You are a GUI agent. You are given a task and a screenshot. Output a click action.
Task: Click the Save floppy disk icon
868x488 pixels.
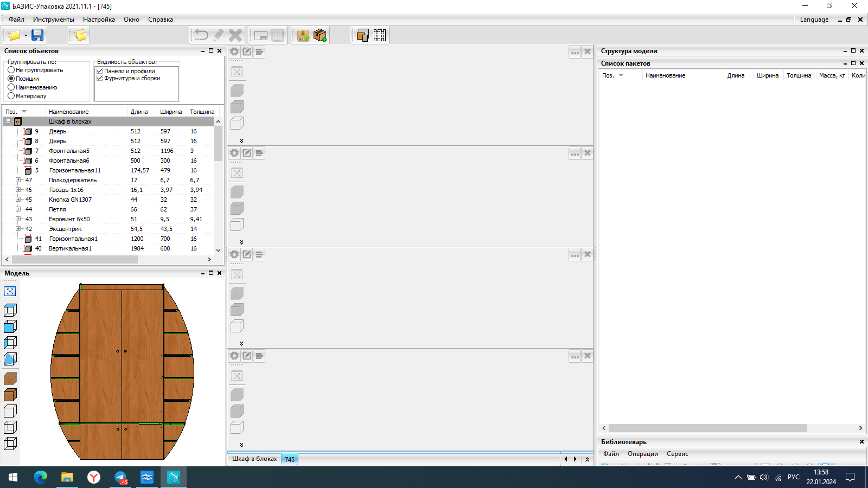pos(37,35)
